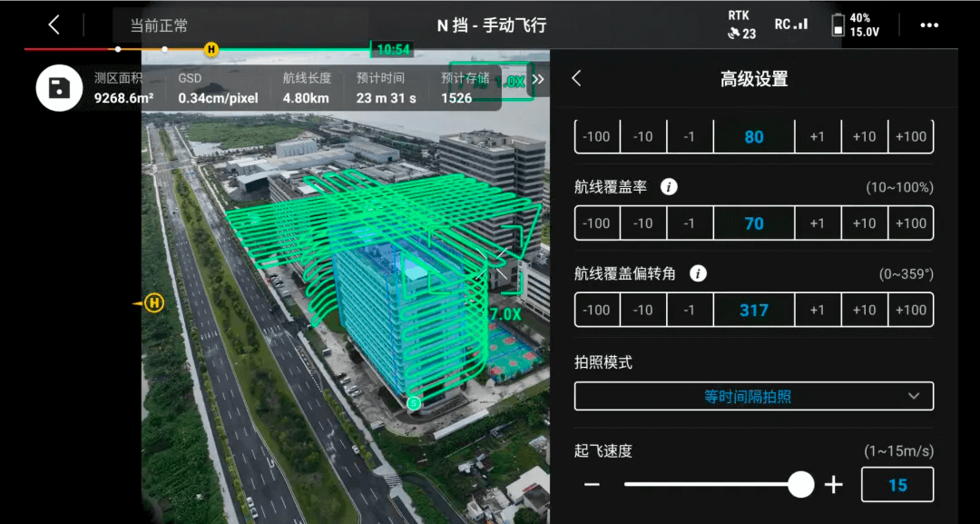Screen dimensions: 980x524
Task: Check the RTK satellite status icon
Action: tap(742, 25)
